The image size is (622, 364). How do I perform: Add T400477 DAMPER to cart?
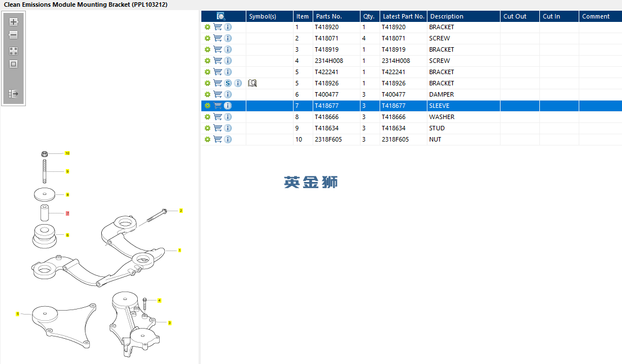click(x=218, y=94)
